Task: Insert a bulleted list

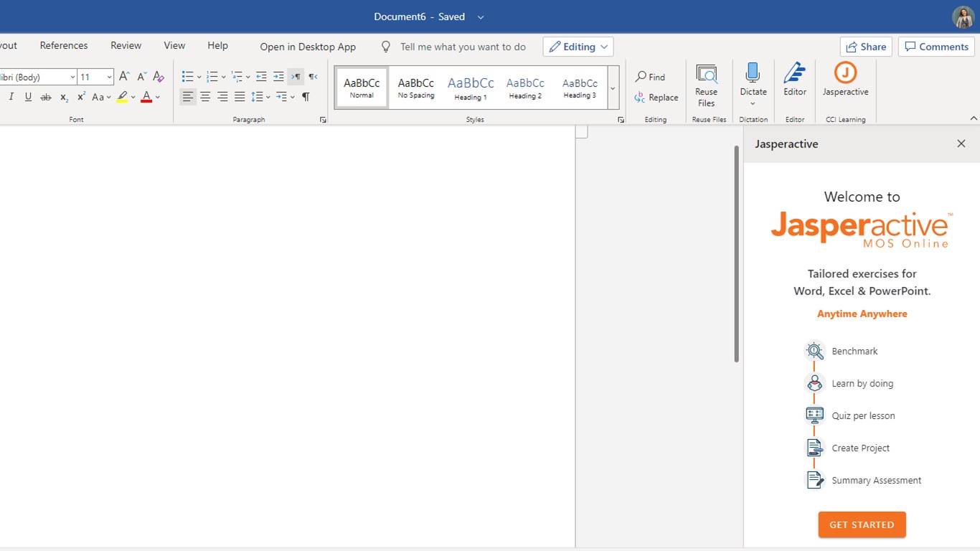Action: click(187, 77)
